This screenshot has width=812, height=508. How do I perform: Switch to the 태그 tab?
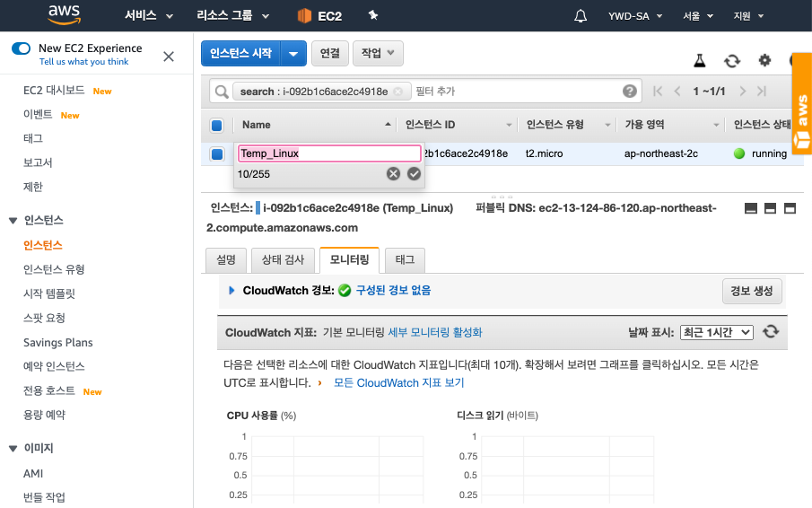405,260
